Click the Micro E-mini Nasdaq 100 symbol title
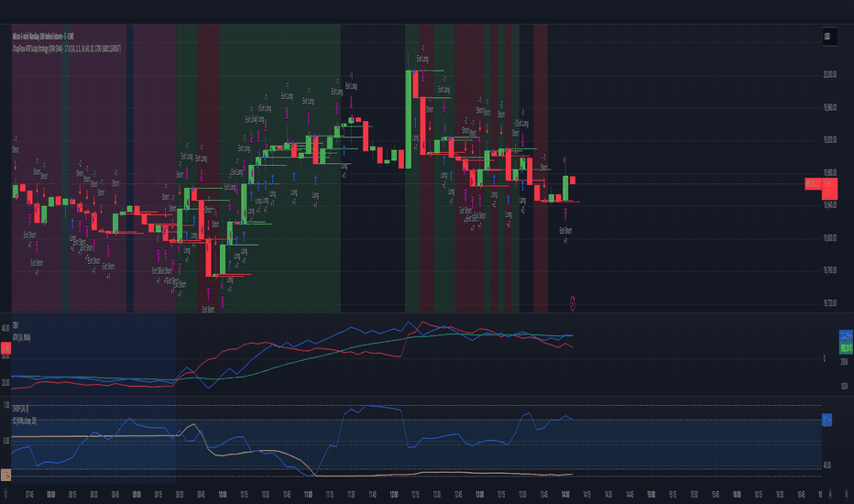The width and height of the screenshot is (854, 504). point(43,37)
